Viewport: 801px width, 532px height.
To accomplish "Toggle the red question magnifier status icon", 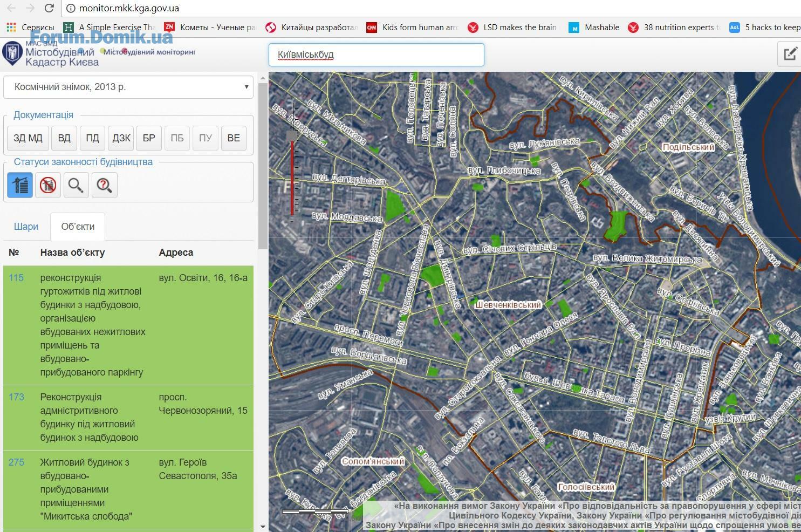I will [104, 185].
